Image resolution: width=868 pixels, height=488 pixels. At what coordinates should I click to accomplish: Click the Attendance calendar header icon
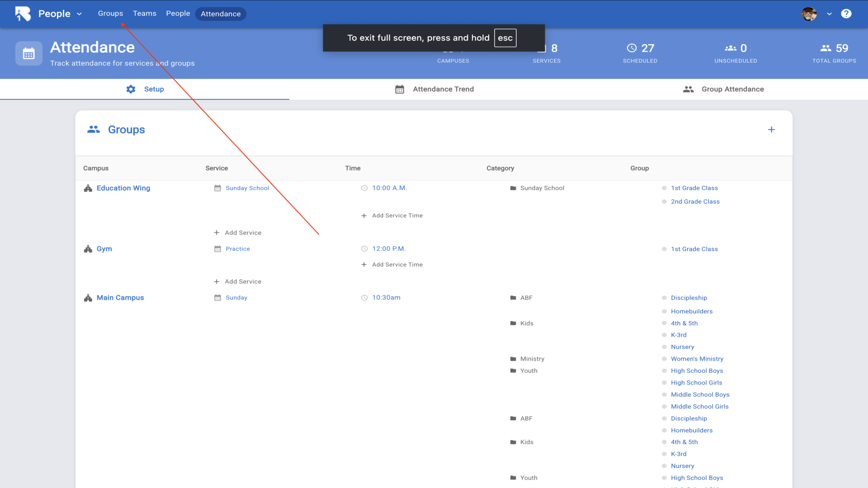29,54
